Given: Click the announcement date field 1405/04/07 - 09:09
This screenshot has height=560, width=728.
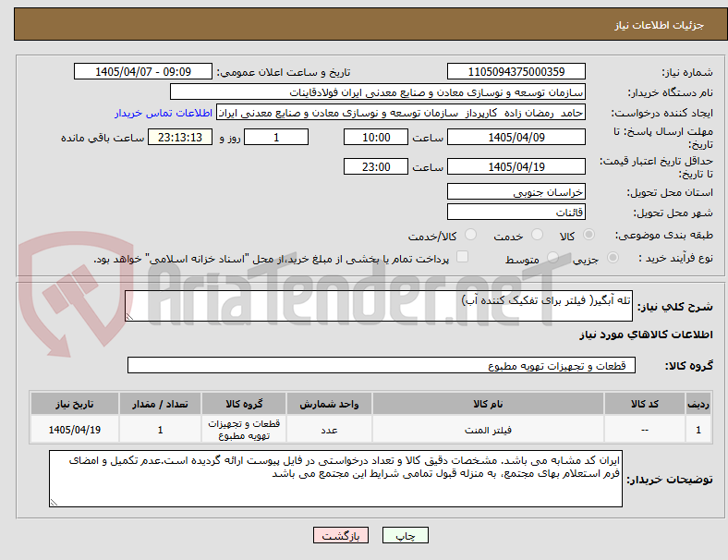Looking at the screenshot, I should 143,71.
